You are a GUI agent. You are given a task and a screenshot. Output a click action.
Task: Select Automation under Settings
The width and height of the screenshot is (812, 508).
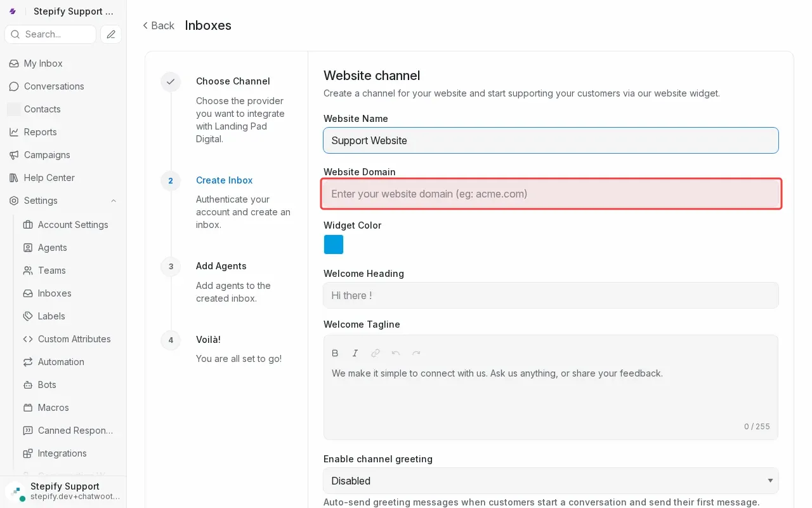(61, 362)
